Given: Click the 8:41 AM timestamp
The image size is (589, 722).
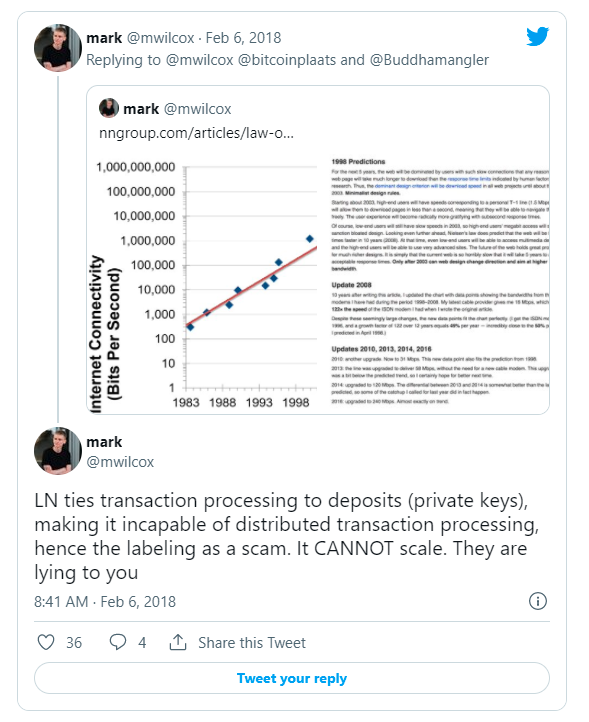Looking at the screenshot, I should (x=61, y=601).
